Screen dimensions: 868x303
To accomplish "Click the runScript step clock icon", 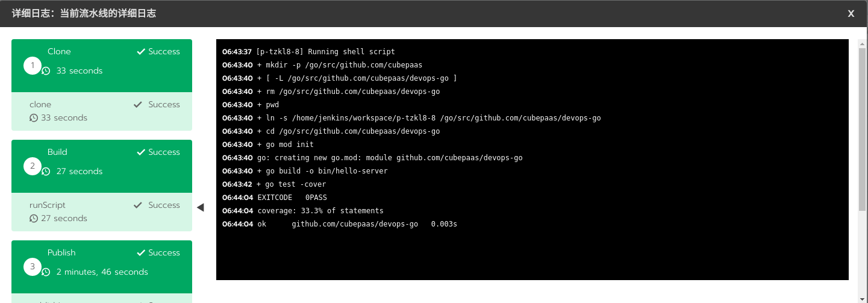I will tap(34, 219).
